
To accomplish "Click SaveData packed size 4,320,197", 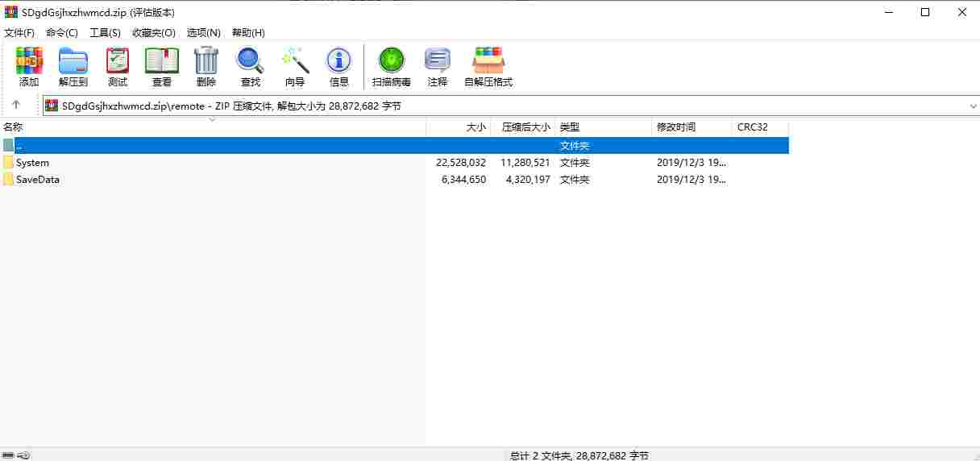I will click(529, 180).
